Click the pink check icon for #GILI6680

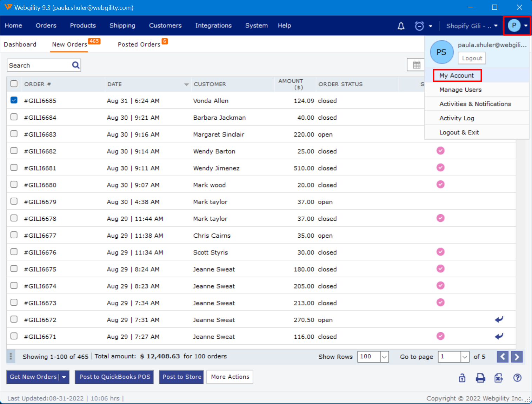click(x=440, y=184)
